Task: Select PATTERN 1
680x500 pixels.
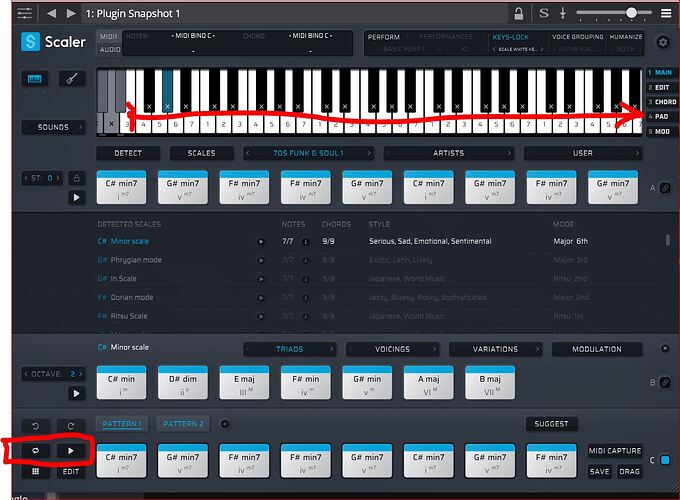Action: pyautogui.click(x=122, y=424)
